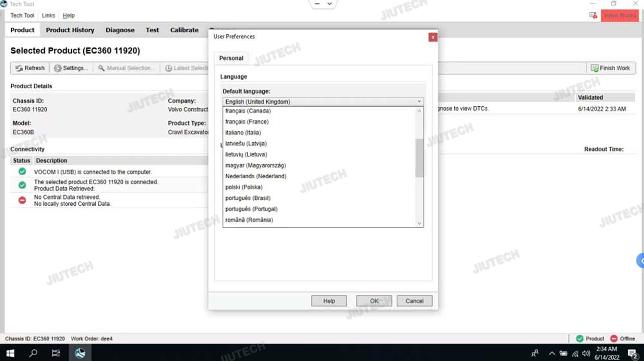Click the Finish Work icon button
This screenshot has height=361, width=644.
611,68
